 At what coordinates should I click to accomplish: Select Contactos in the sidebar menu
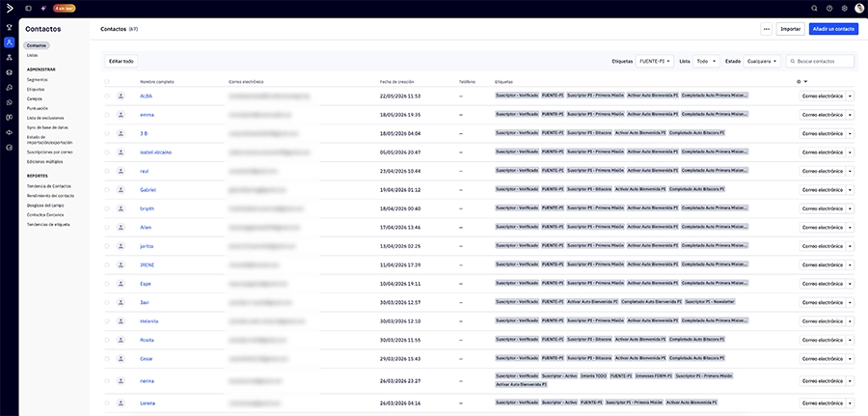(37, 45)
